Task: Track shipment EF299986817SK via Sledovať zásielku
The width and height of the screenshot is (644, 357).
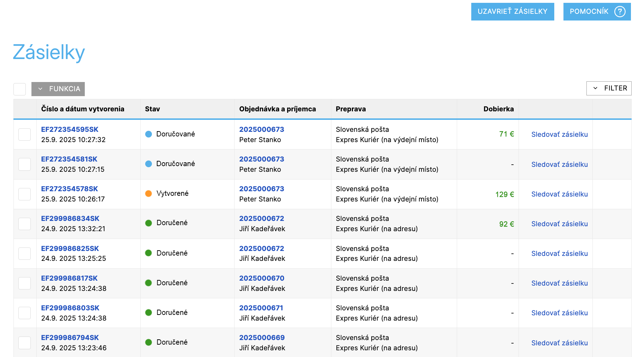Action: (560, 283)
